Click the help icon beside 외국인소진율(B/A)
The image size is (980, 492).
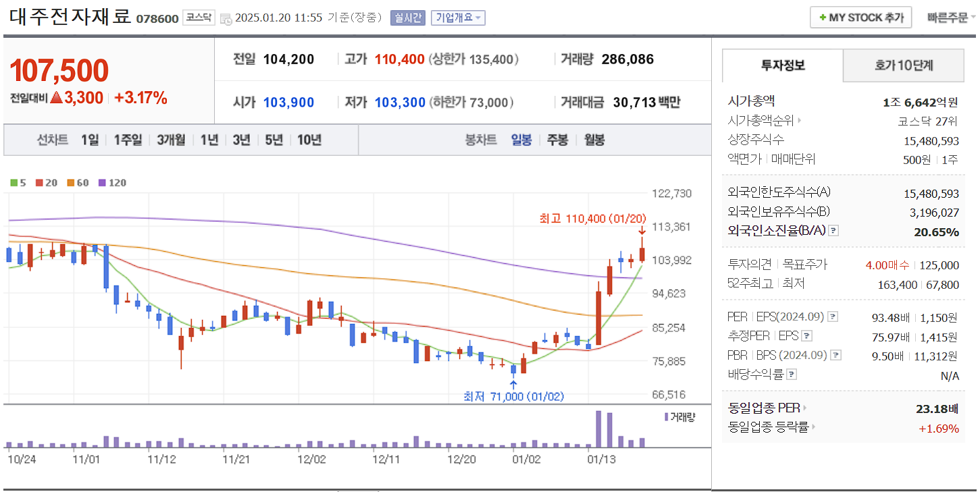coord(833,231)
